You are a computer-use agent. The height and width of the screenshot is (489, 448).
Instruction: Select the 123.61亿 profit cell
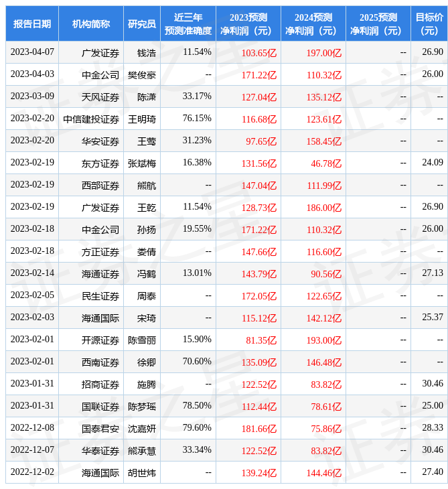[324, 119]
